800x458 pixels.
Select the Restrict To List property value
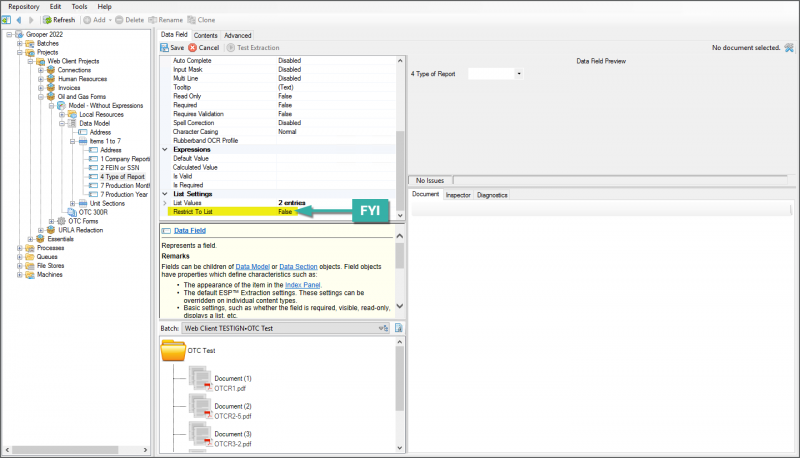[286, 212]
